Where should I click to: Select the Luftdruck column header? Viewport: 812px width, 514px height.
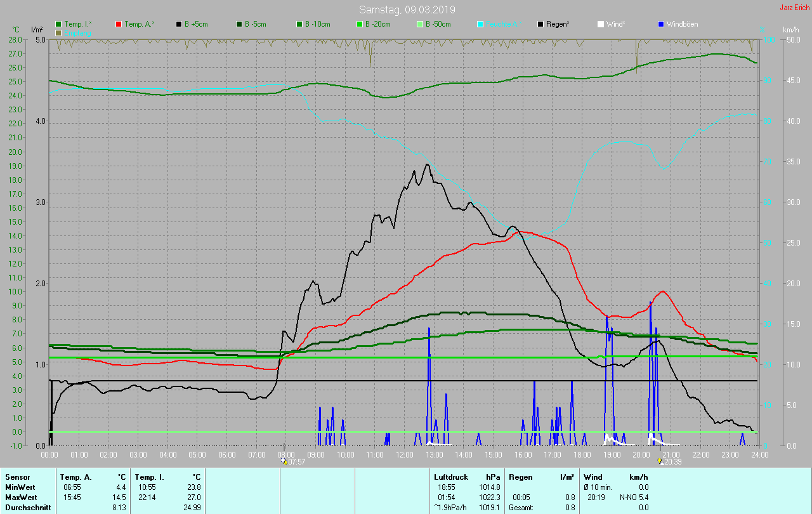click(450, 477)
